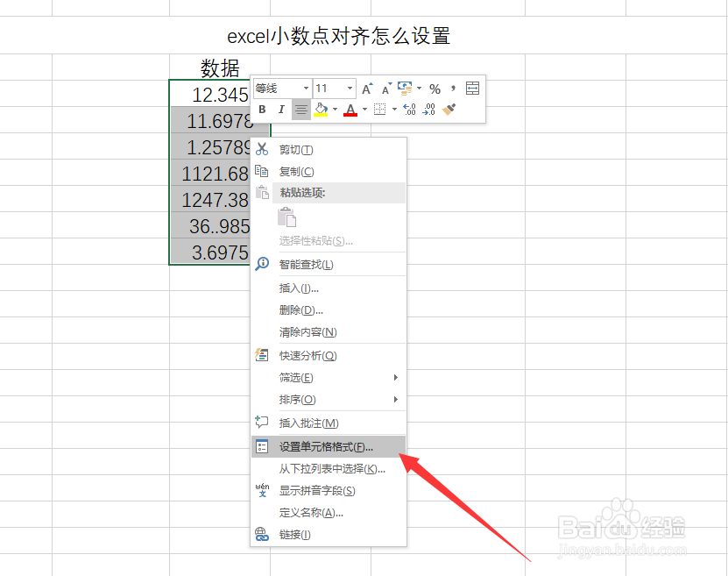The width and height of the screenshot is (728, 576).
Task: Open 设置单元格格式(F)... dialog
Action: pyautogui.click(x=329, y=446)
